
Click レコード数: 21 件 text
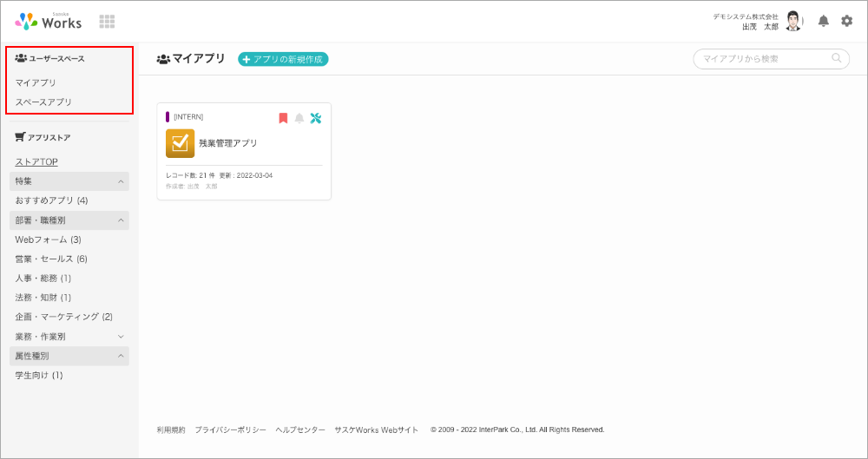pos(190,175)
